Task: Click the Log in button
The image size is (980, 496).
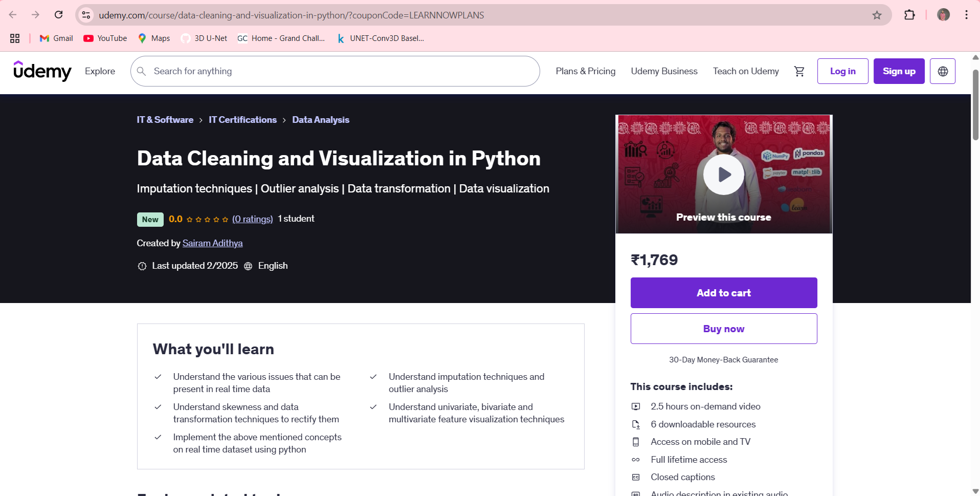Action: coord(842,71)
